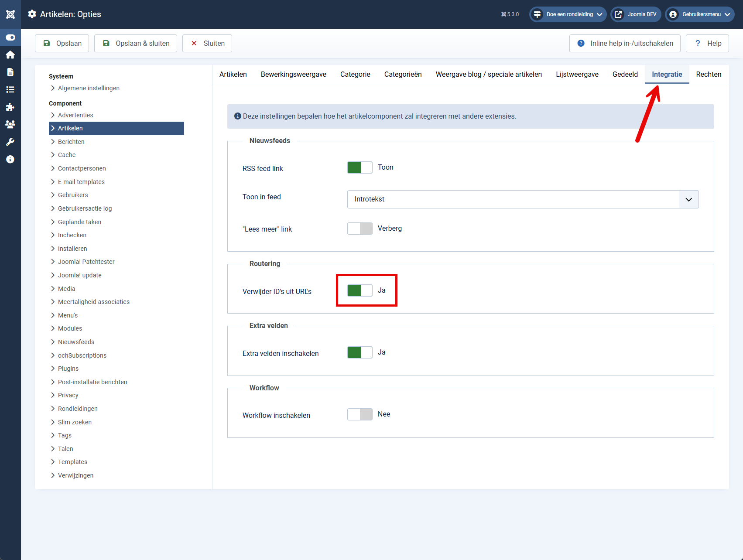This screenshot has width=743, height=560.
Task: Switch to the Rechten tab
Action: [x=708, y=74]
